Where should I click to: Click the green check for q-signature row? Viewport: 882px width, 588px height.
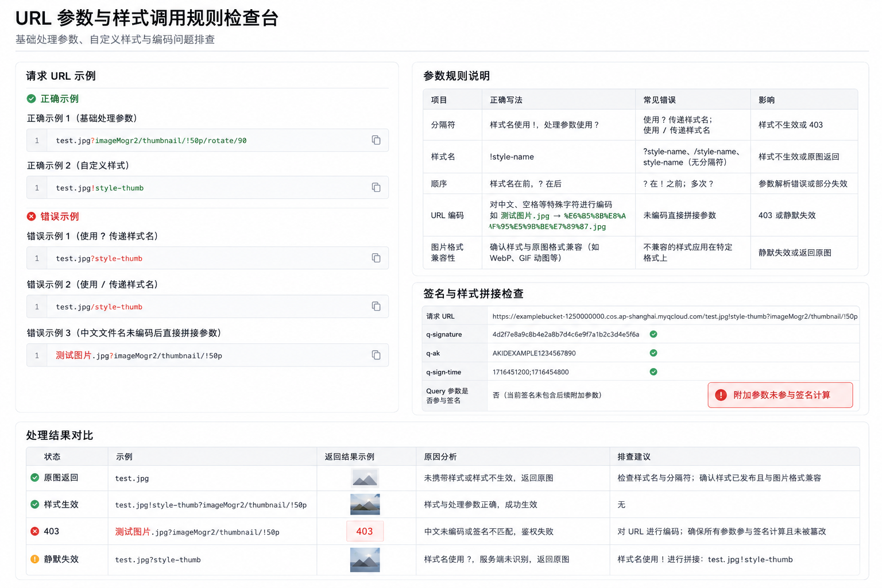click(x=653, y=334)
